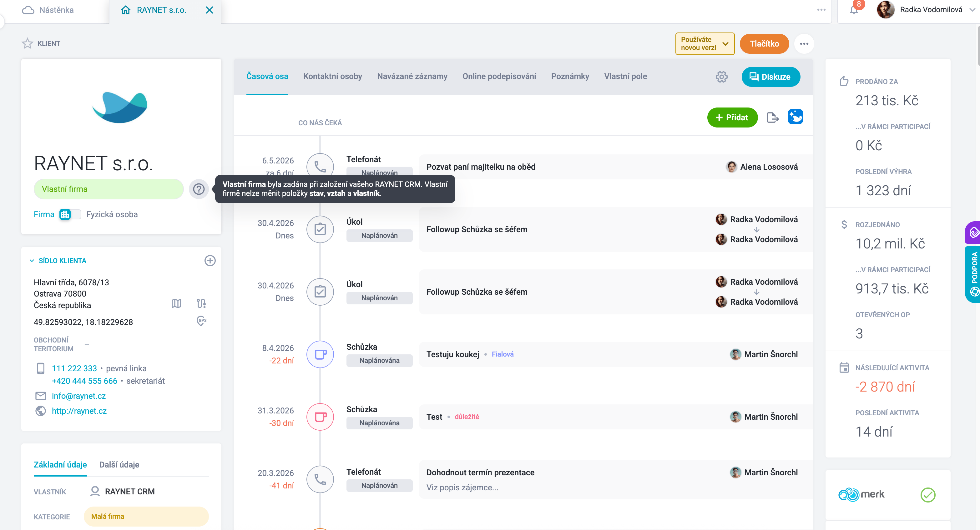980x530 pixels.
Task: Star the client as favorite
Action: [x=28, y=43]
